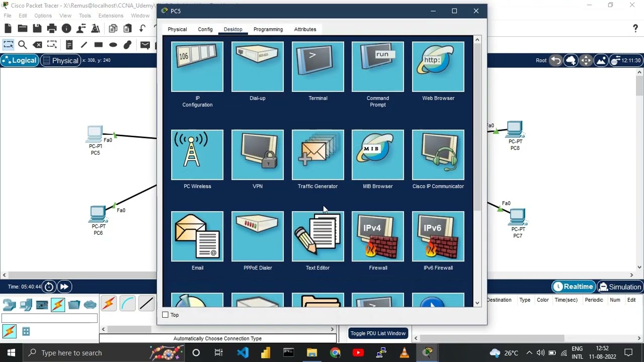Click Set Tiled Background image icon

pyautogui.click(x=601, y=60)
